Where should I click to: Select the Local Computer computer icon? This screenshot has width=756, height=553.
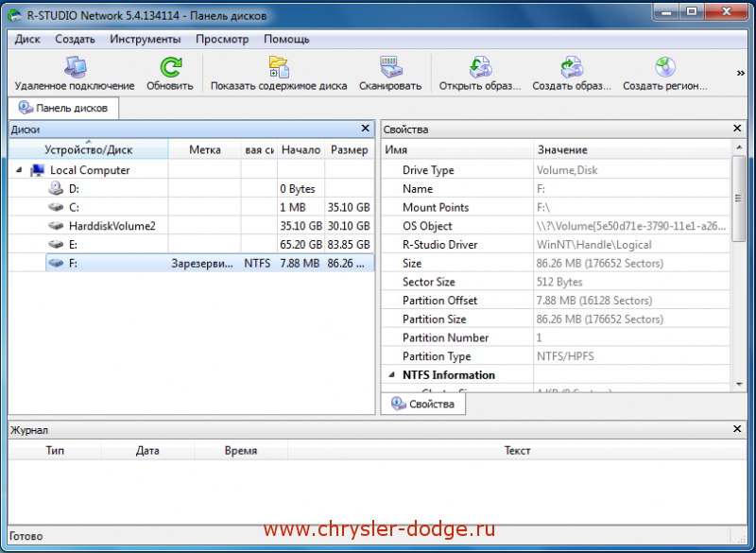coord(37,170)
